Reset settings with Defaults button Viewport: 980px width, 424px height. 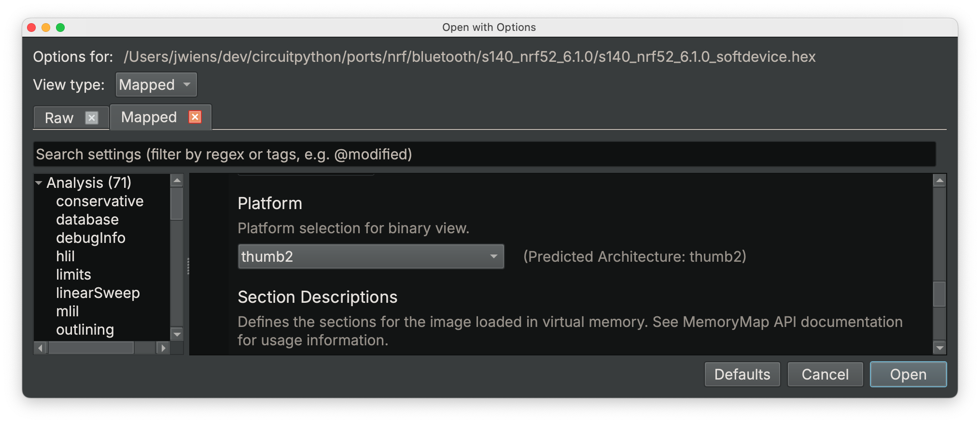point(742,374)
